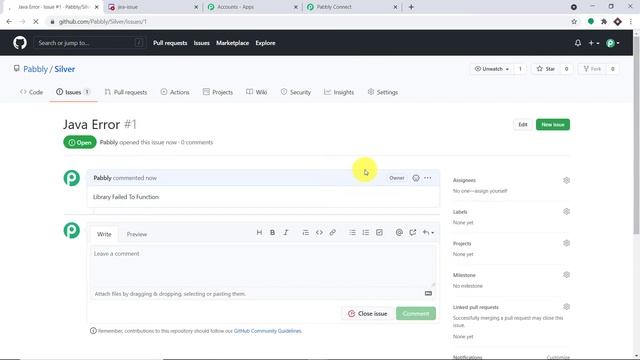Open Explore in the top navigation
This screenshot has height=360, width=640.
pos(265,43)
